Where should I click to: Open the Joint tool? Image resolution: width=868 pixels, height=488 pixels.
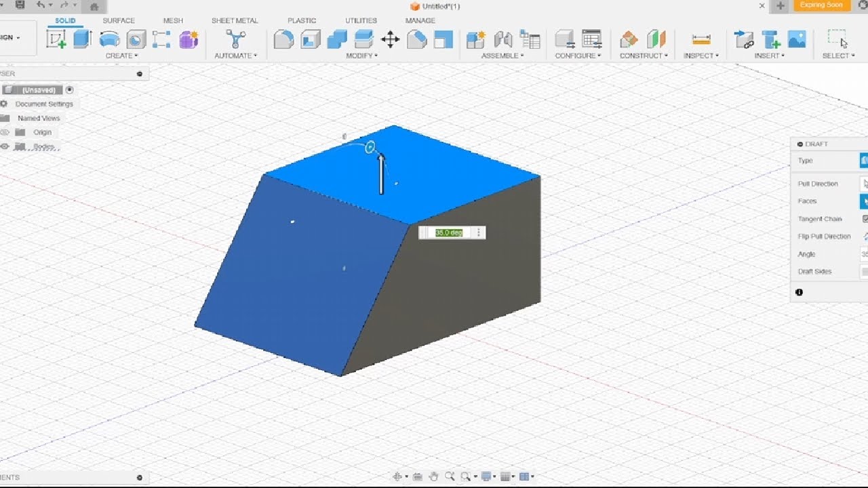(503, 39)
